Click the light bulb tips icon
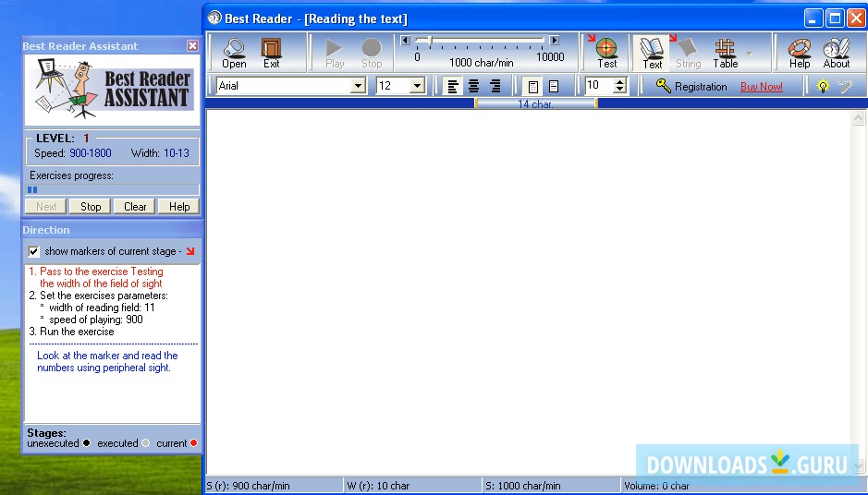The image size is (868, 495). coord(823,86)
